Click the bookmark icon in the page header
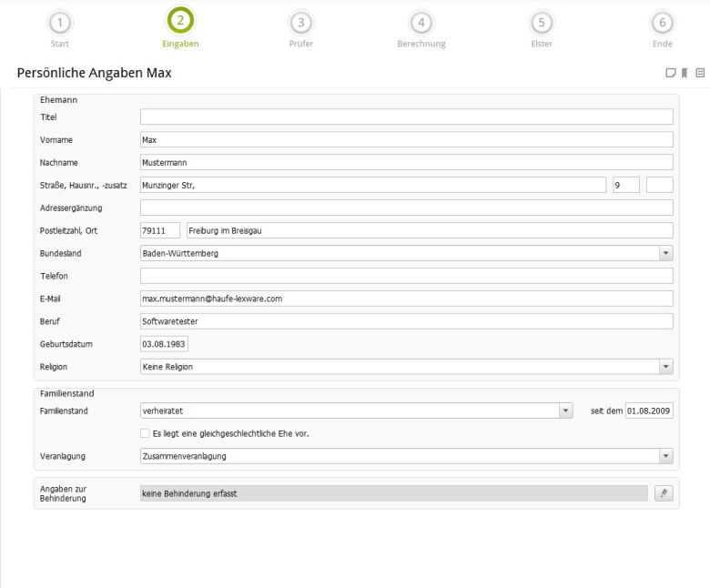Viewport: 710px width, 588px height. coord(685,73)
